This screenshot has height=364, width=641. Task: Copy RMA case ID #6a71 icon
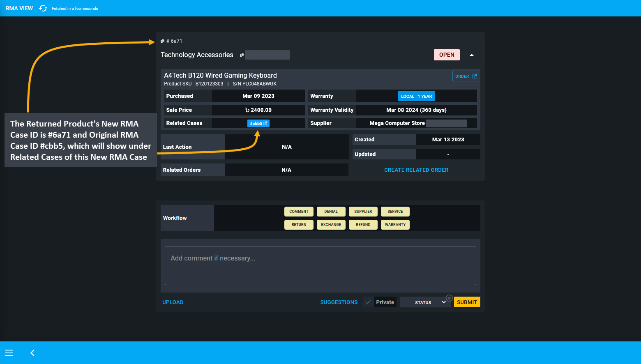click(163, 41)
